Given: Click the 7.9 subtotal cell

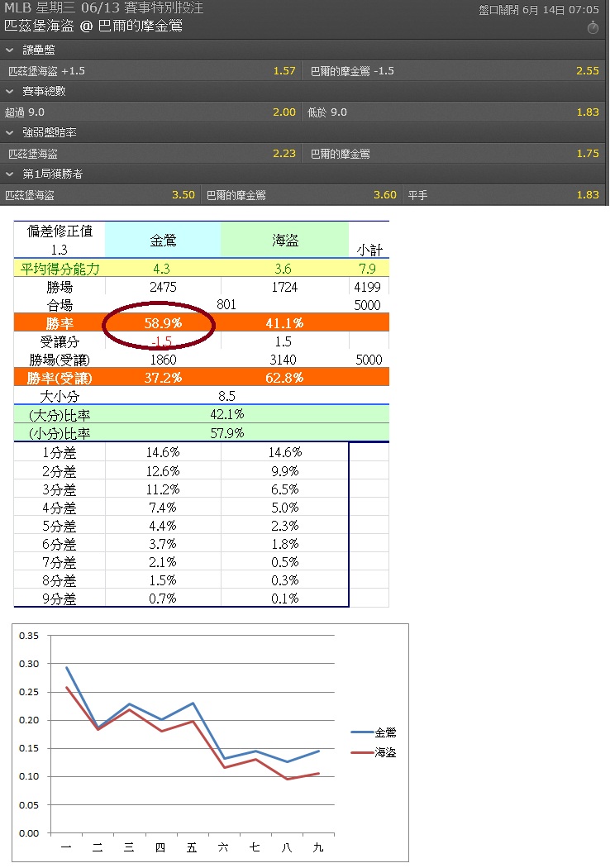Looking at the screenshot, I should (x=368, y=269).
